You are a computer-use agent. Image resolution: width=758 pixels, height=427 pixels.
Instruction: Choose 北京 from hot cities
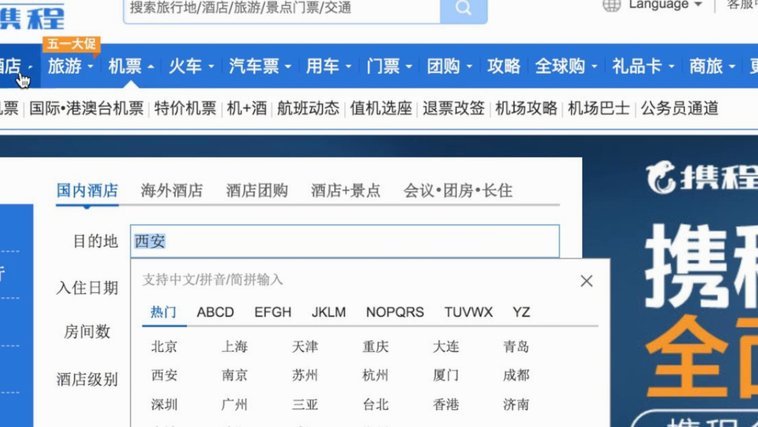[x=164, y=346]
